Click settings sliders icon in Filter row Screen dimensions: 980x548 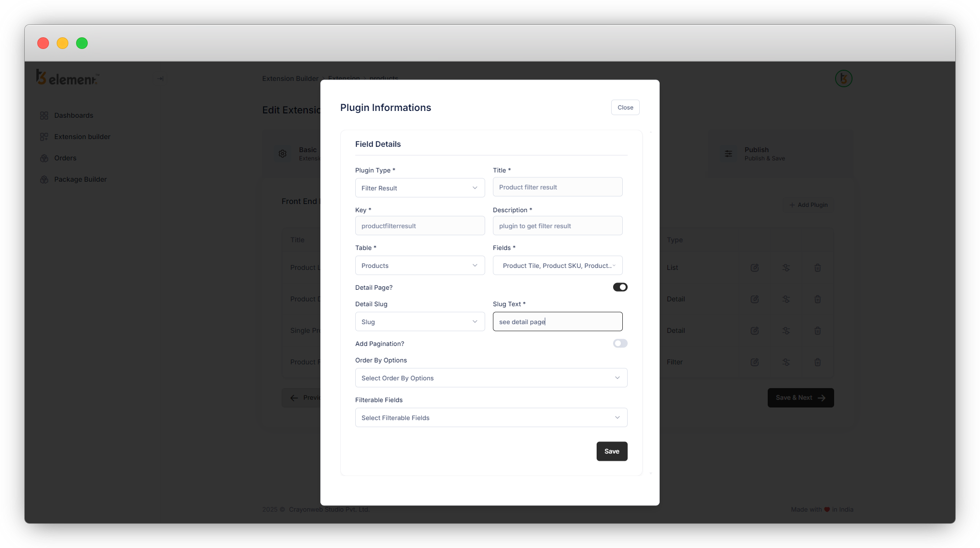tap(786, 362)
